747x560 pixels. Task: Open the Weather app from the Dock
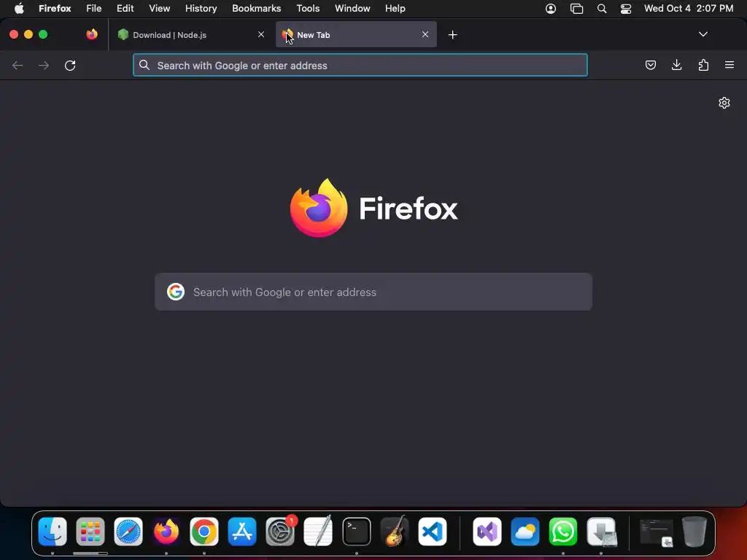point(525,532)
